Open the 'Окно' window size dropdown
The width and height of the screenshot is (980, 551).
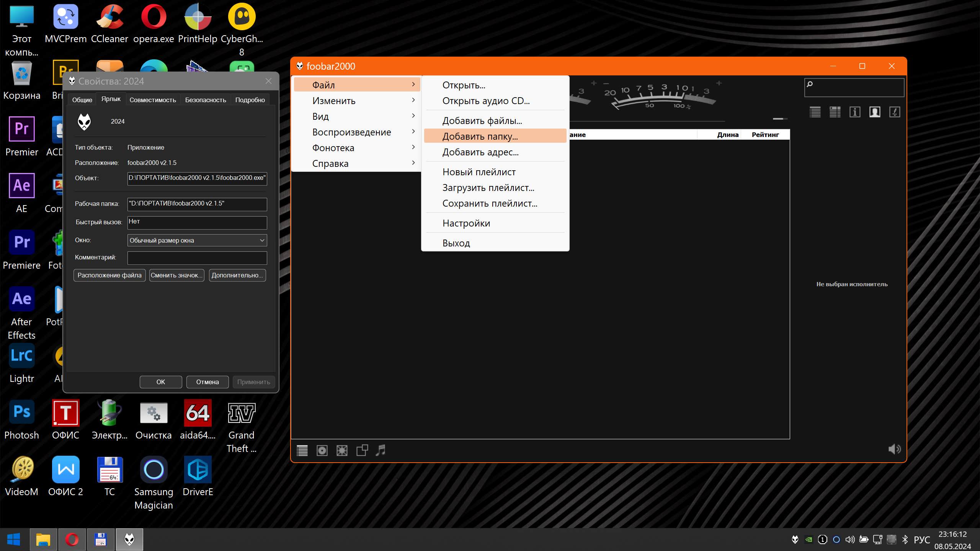pyautogui.click(x=197, y=240)
